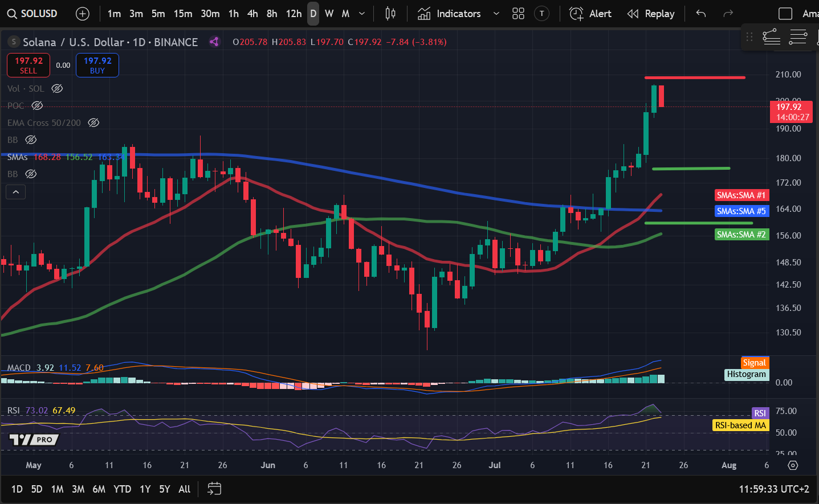Set chart range to 1M
The image size is (819, 504).
coord(58,489)
